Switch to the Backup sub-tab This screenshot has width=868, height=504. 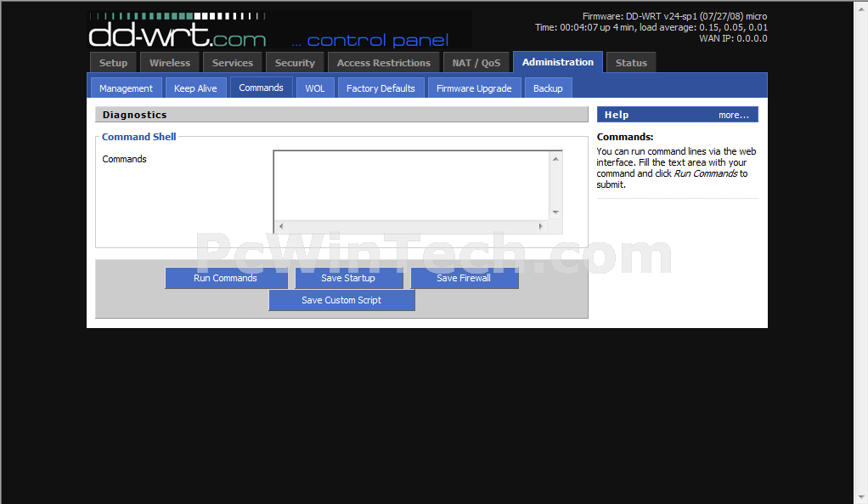tap(548, 88)
